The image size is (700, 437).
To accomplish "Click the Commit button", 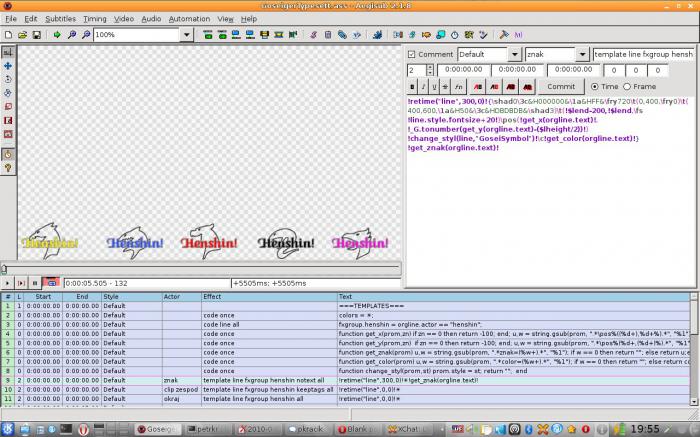I will tap(561, 87).
